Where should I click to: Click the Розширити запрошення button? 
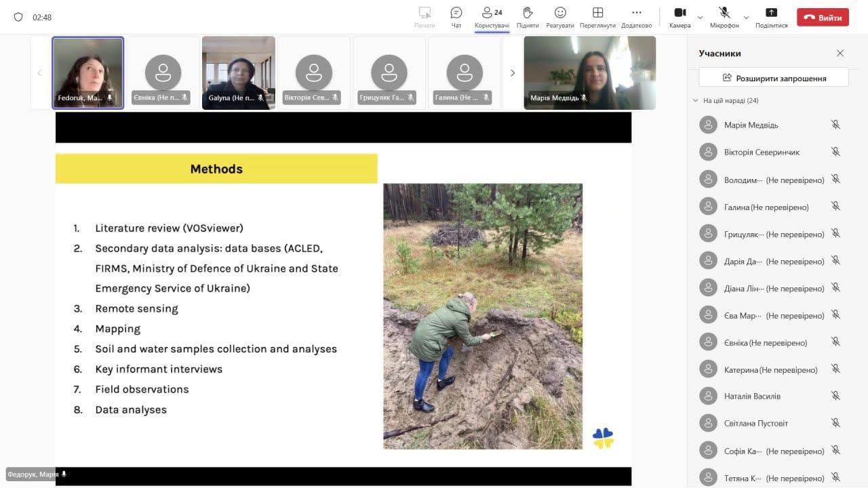pos(774,78)
